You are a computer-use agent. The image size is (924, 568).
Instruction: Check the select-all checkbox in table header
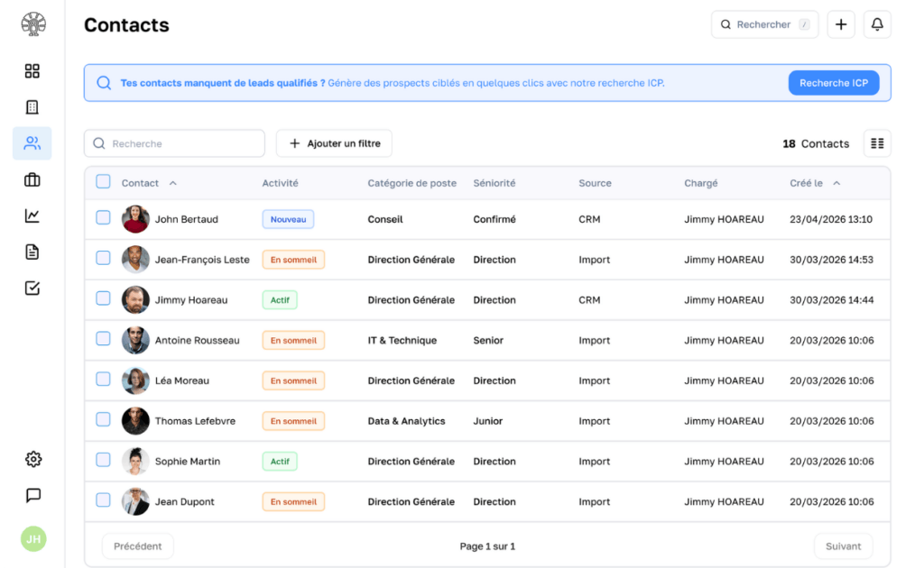(x=103, y=181)
